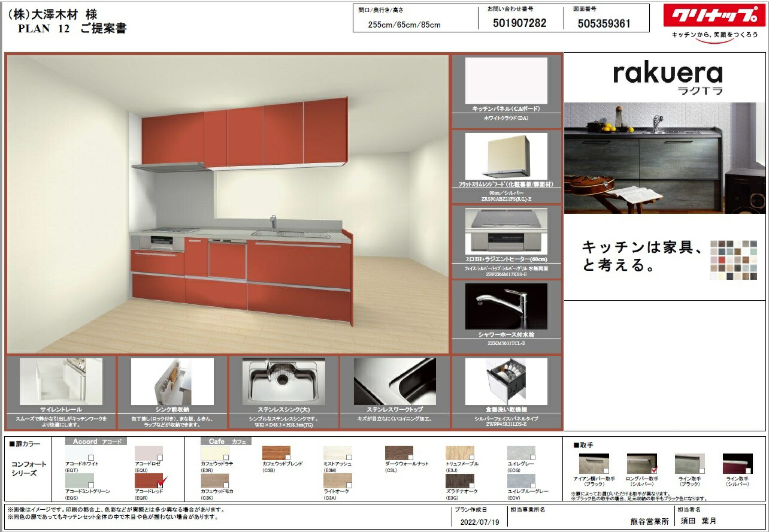Image resolution: width=769 pixels, height=532 pixels.
Task: Check the ユイグレー checkbox
Action: (532, 457)
